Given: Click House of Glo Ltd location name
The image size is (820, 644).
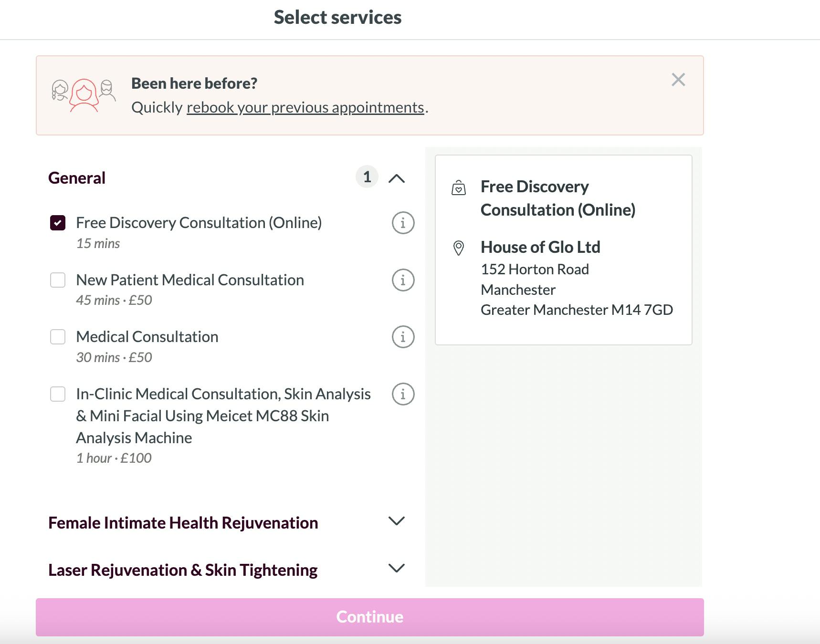Looking at the screenshot, I should [540, 247].
